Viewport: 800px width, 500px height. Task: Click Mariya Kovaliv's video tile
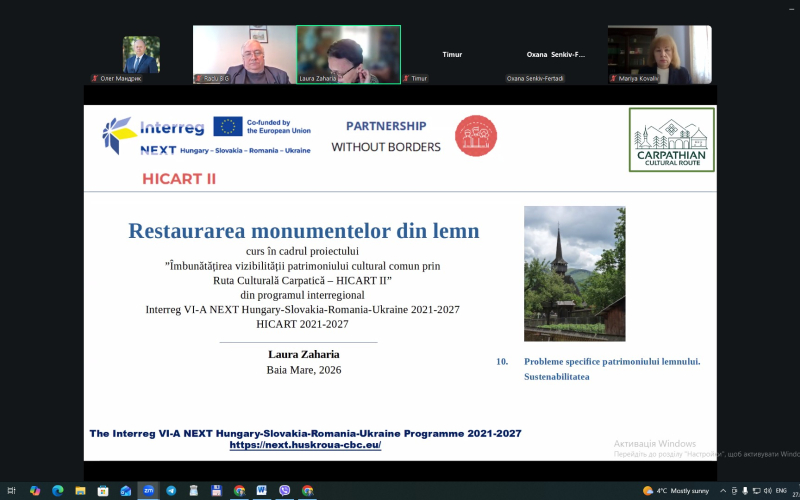coord(659,54)
